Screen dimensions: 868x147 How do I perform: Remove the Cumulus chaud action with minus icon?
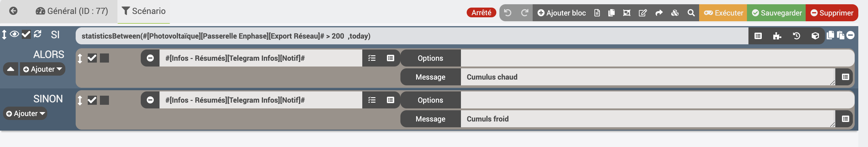coord(150,58)
